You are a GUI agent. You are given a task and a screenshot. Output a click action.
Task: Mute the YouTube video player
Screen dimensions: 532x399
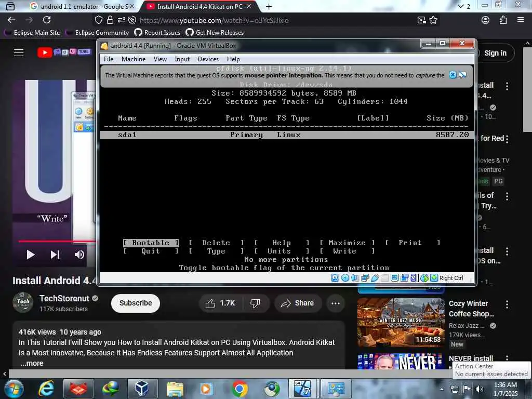point(79,255)
